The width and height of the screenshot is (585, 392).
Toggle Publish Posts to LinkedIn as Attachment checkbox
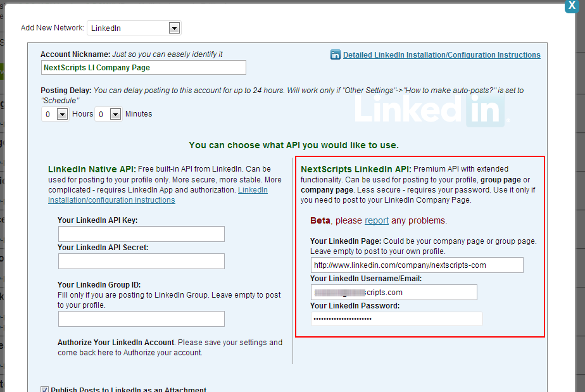[x=44, y=389]
